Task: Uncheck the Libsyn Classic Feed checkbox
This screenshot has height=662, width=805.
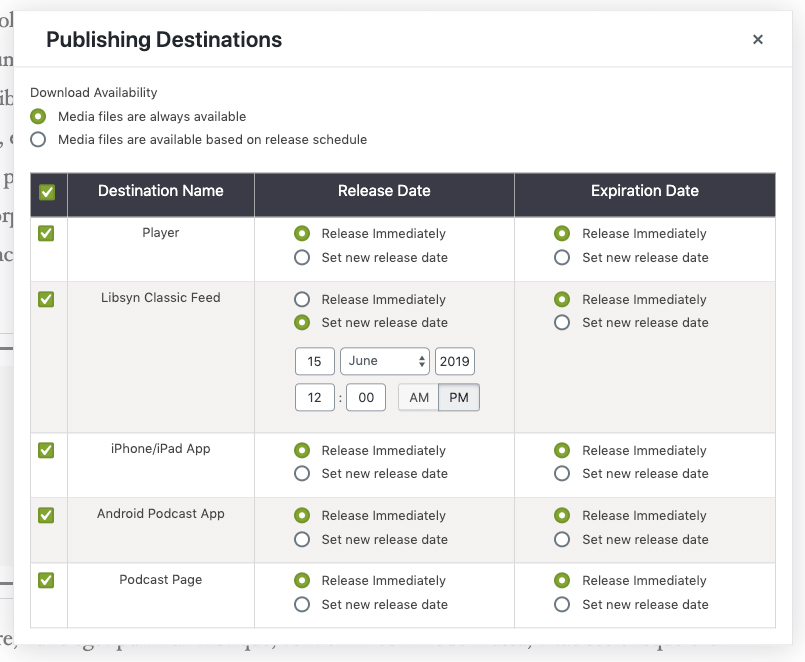Action: pos(46,299)
